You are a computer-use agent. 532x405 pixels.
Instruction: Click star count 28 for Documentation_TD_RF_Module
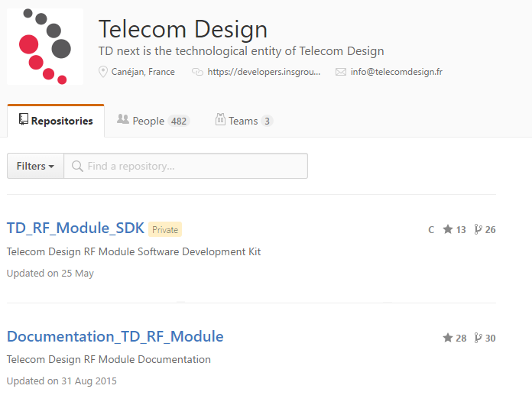[455, 338]
